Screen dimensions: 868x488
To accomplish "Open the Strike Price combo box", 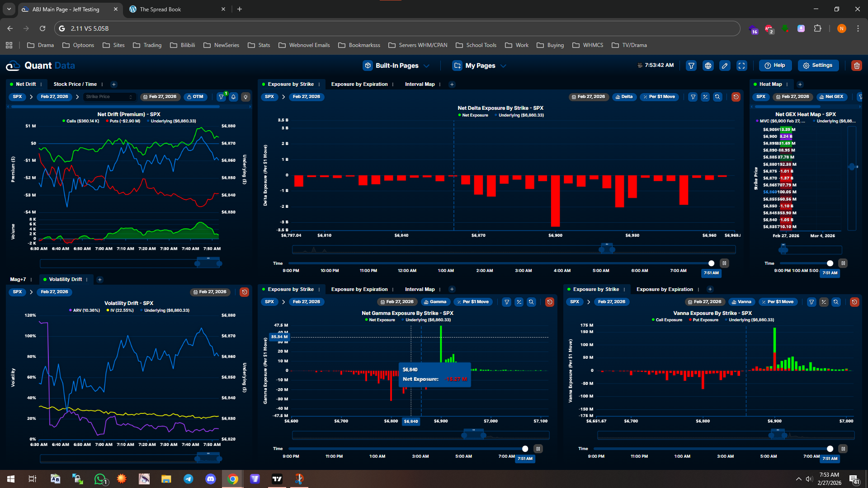I will click(x=109, y=97).
